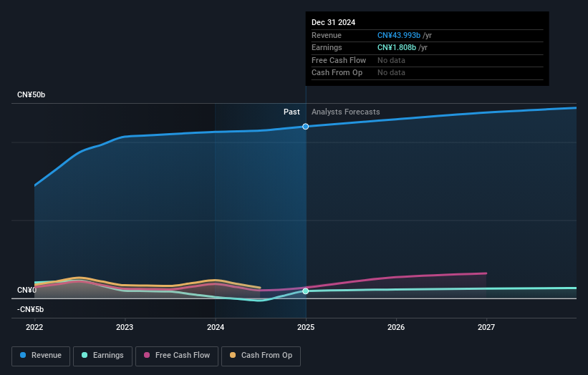Click the Earnings data point at 2025
Viewport: 588px width, 375px height.
tap(306, 291)
